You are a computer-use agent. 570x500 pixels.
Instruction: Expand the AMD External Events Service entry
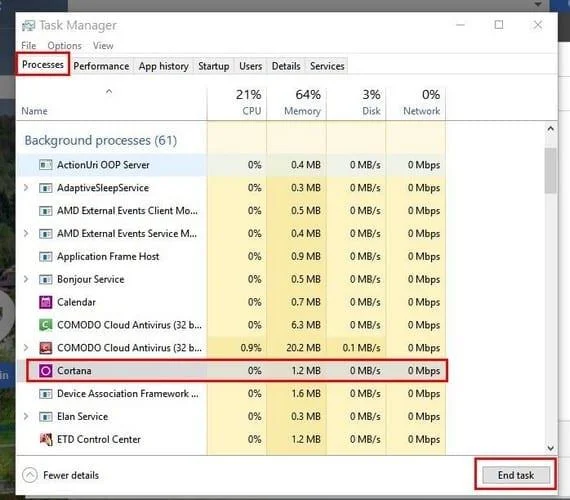tap(26, 233)
